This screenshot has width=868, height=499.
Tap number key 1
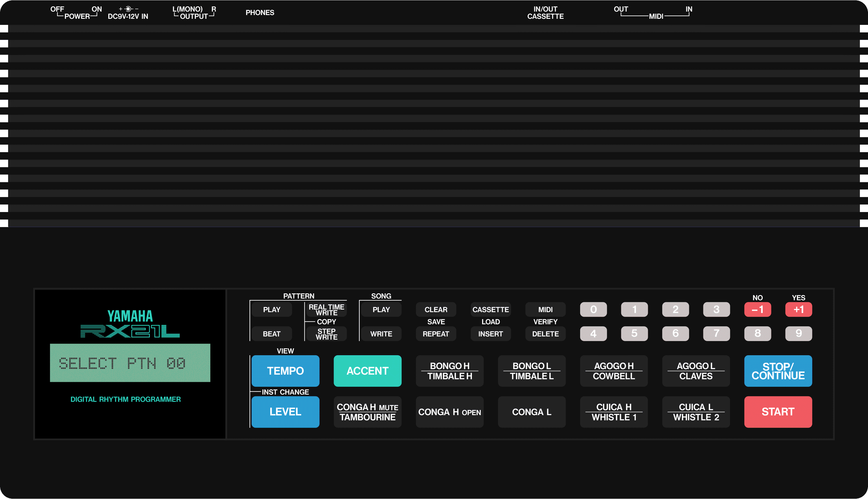(x=634, y=310)
